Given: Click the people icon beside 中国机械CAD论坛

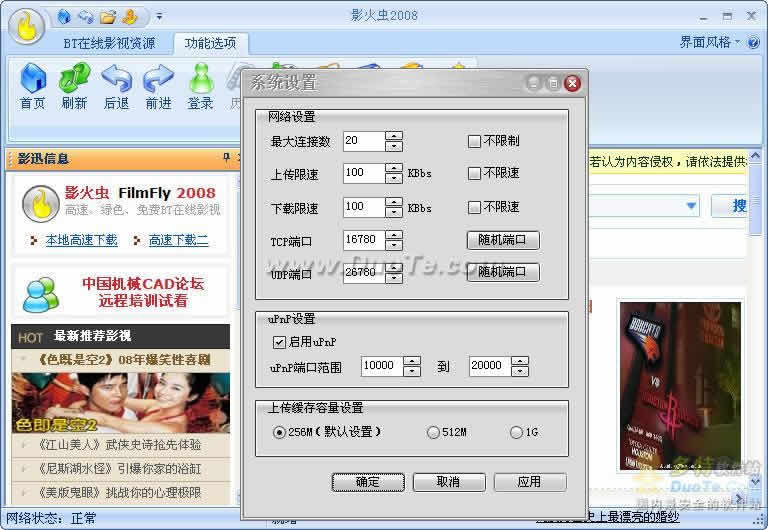Looking at the screenshot, I should click(41, 294).
